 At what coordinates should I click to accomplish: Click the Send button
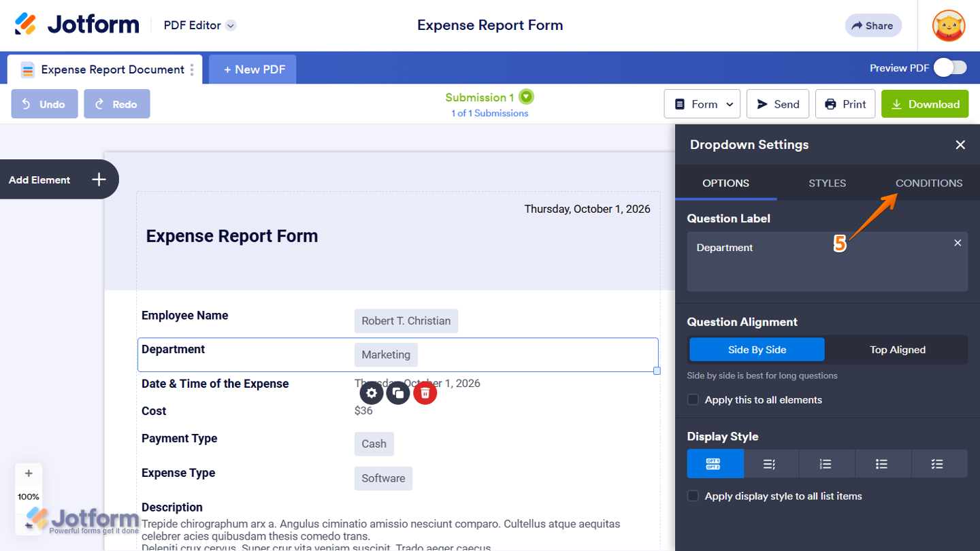click(x=778, y=104)
